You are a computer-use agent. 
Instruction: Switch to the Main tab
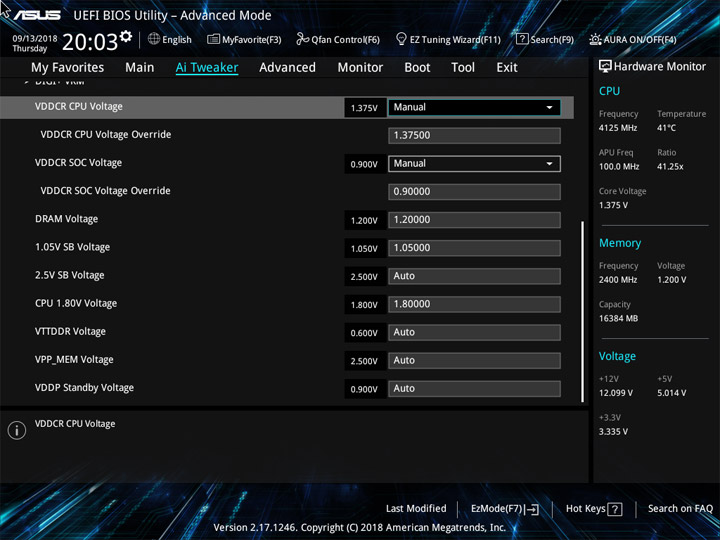pos(140,68)
